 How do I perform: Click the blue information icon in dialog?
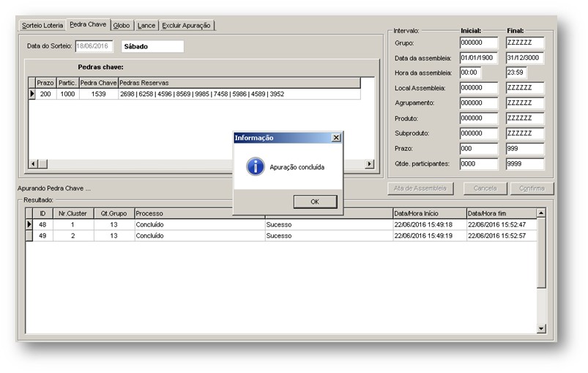256,166
